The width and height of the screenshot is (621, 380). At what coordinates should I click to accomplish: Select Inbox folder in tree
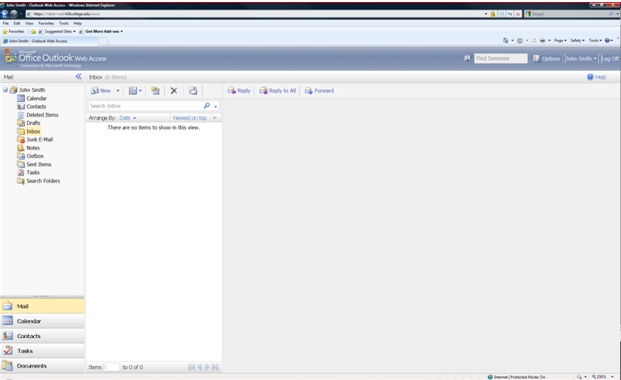click(x=33, y=131)
